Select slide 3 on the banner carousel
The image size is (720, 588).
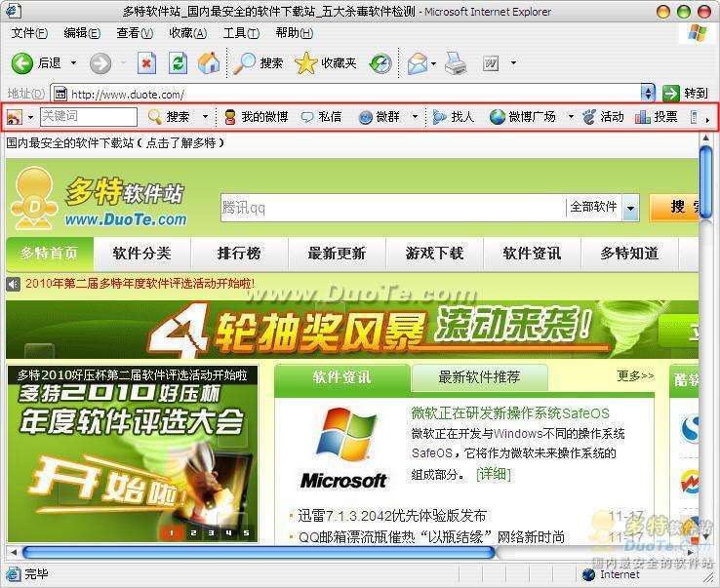point(212,532)
